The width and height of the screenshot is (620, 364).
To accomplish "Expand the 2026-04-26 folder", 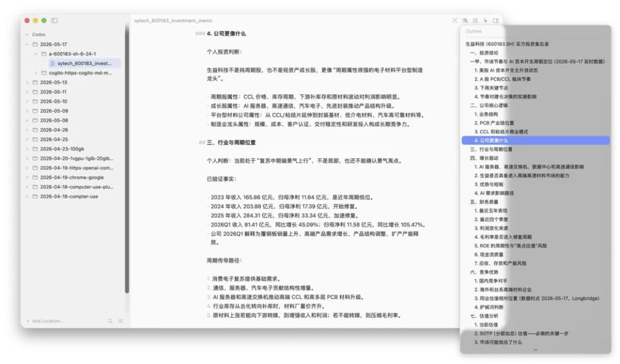I will [27, 130].
